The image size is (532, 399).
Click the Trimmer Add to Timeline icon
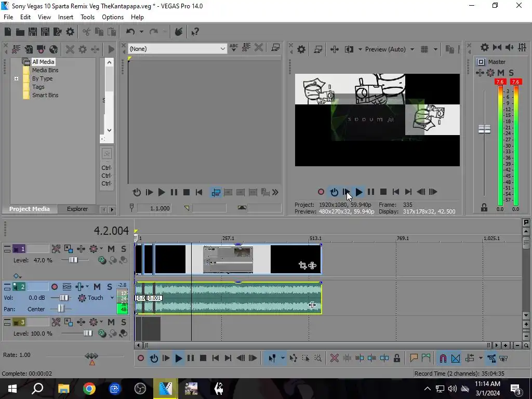(216, 192)
